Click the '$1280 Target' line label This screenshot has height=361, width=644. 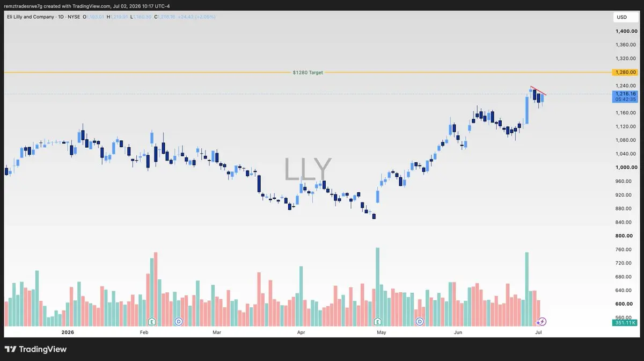pyautogui.click(x=308, y=73)
